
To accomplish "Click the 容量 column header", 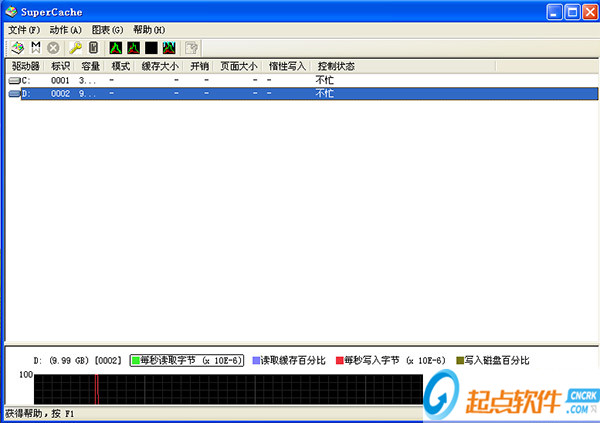I will click(90, 66).
